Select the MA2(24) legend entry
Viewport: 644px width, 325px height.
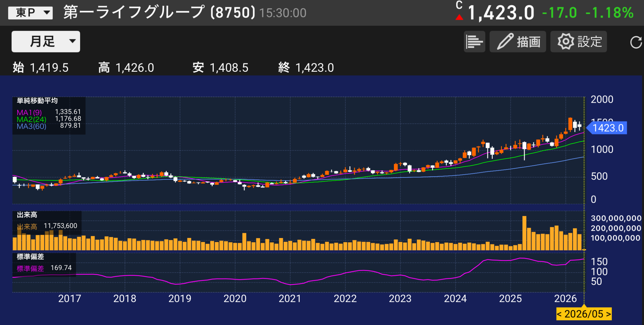click(31, 119)
